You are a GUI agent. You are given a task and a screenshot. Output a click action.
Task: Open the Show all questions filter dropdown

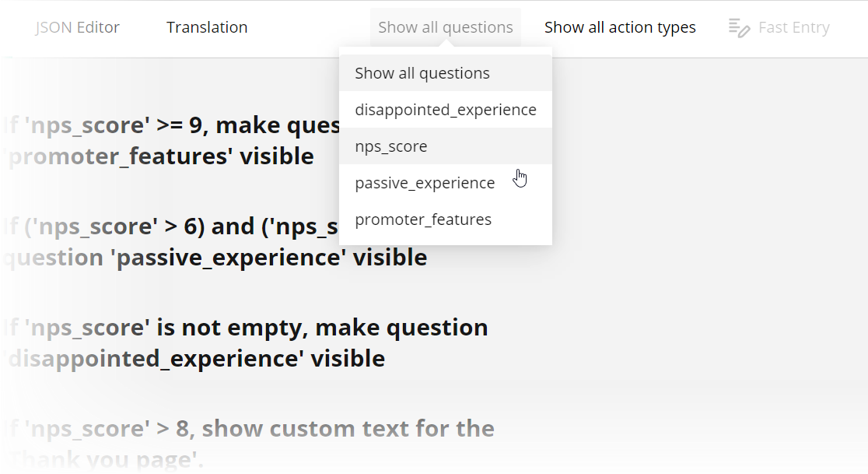click(x=445, y=26)
